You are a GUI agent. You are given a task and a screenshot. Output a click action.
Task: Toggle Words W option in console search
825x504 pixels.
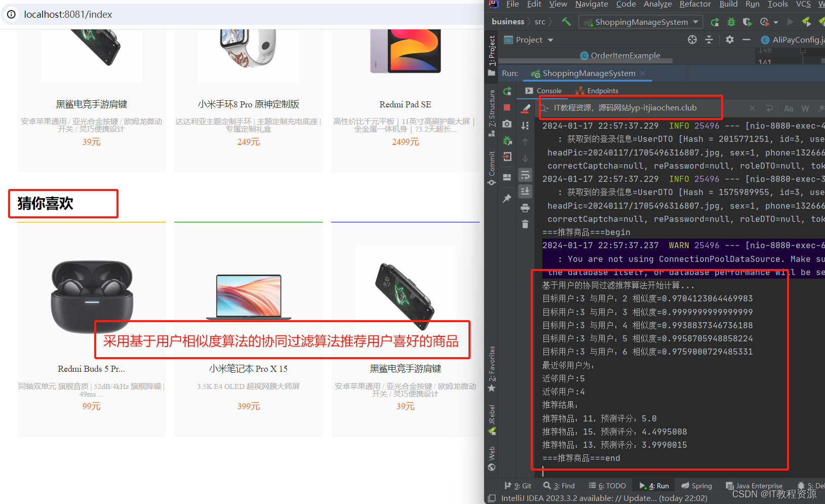tap(805, 108)
